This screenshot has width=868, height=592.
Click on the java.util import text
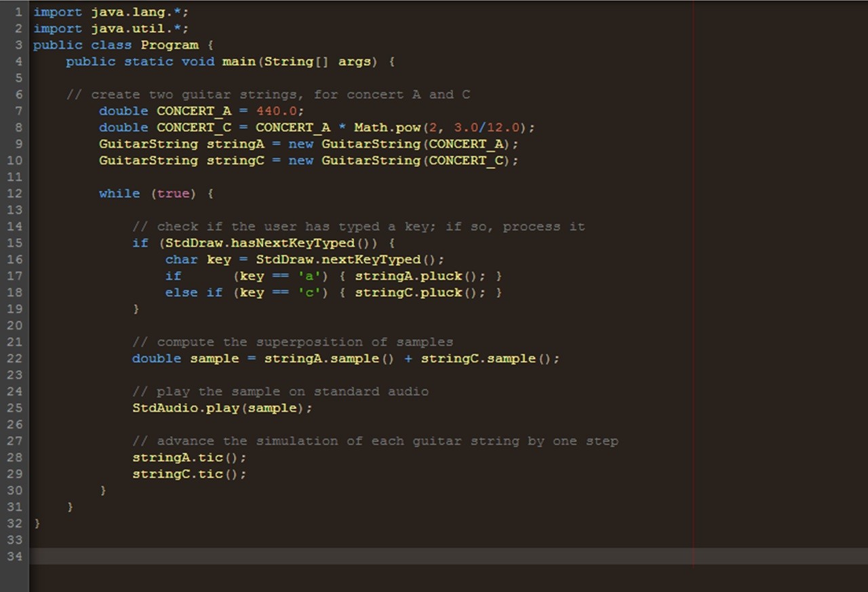click(139, 28)
